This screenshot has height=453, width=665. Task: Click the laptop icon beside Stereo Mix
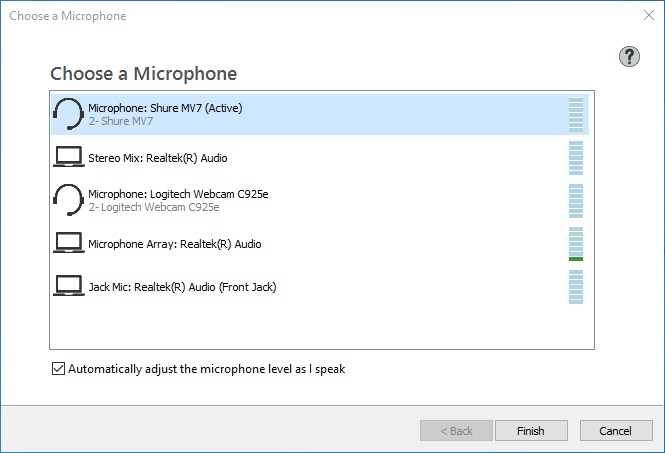(x=69, y=157)
